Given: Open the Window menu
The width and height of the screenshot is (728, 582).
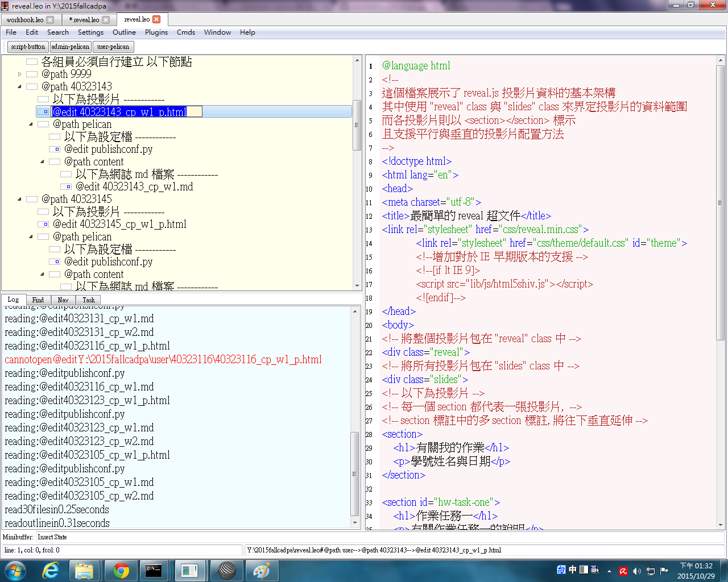Looking at the screenshot, I should (x=217, y=32).
